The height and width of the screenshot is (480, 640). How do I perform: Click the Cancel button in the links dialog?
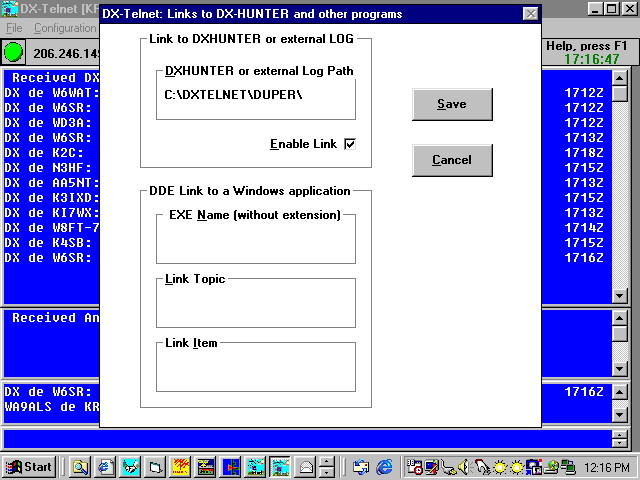point(452,160)
